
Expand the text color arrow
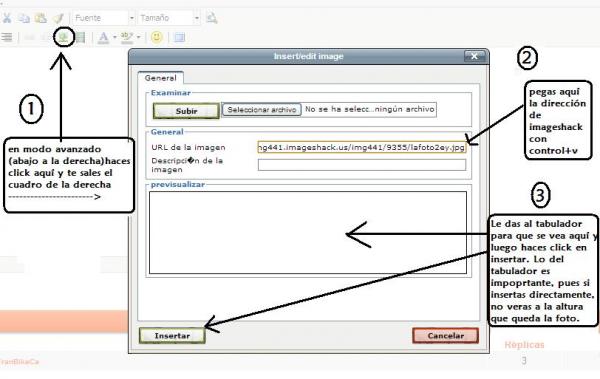(114, 37)
